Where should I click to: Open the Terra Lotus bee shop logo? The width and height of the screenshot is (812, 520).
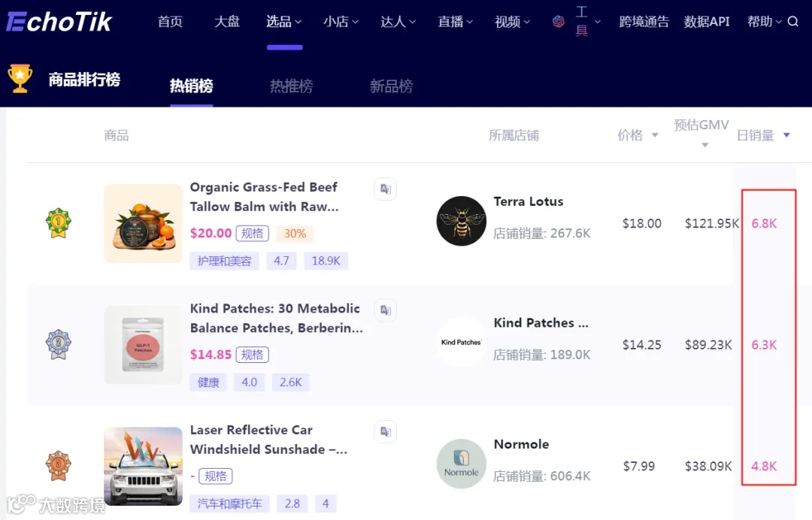coord(461,221)
